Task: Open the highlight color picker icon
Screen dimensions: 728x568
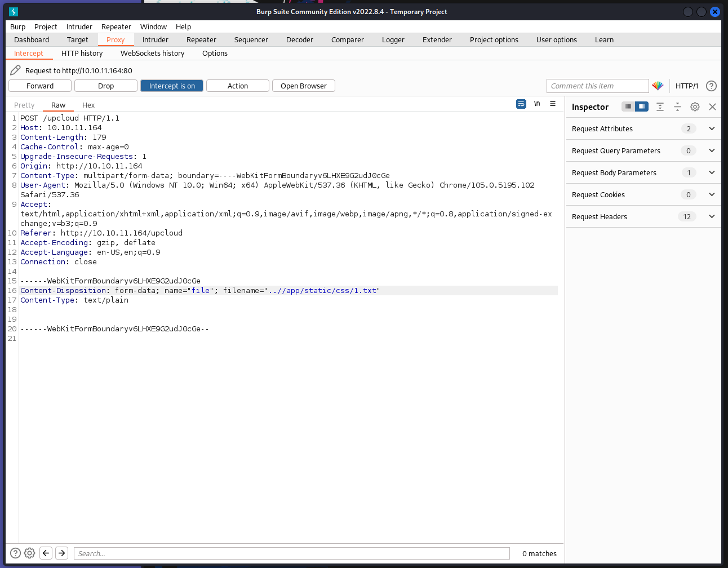Action: tap(658, 86)
